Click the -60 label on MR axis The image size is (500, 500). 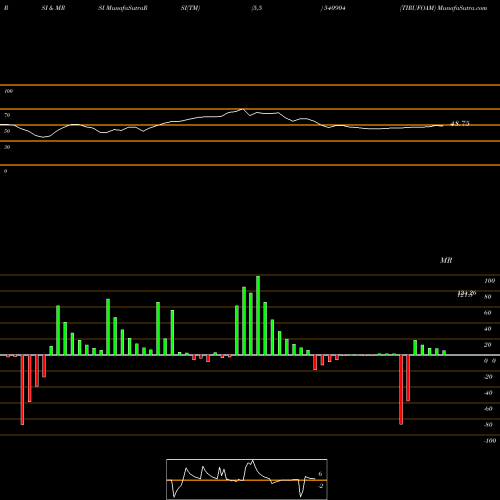[x=488, y=409]
